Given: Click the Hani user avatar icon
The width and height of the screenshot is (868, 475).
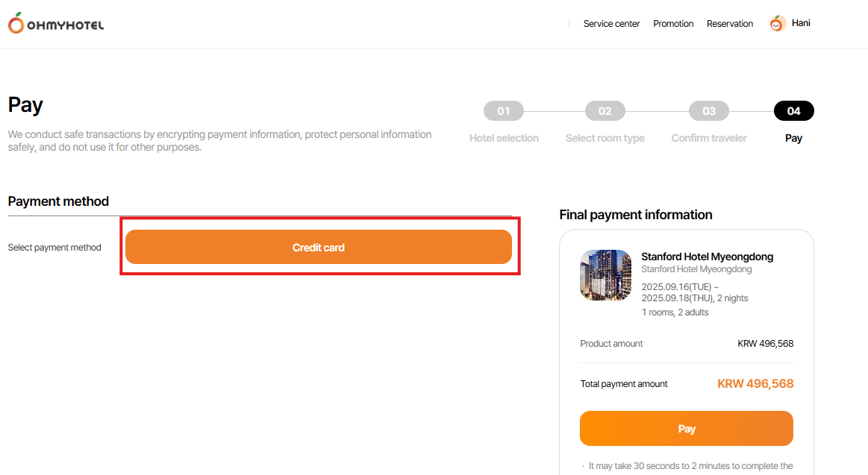Looking at the screenshot, I should click(x=778, y=24).
